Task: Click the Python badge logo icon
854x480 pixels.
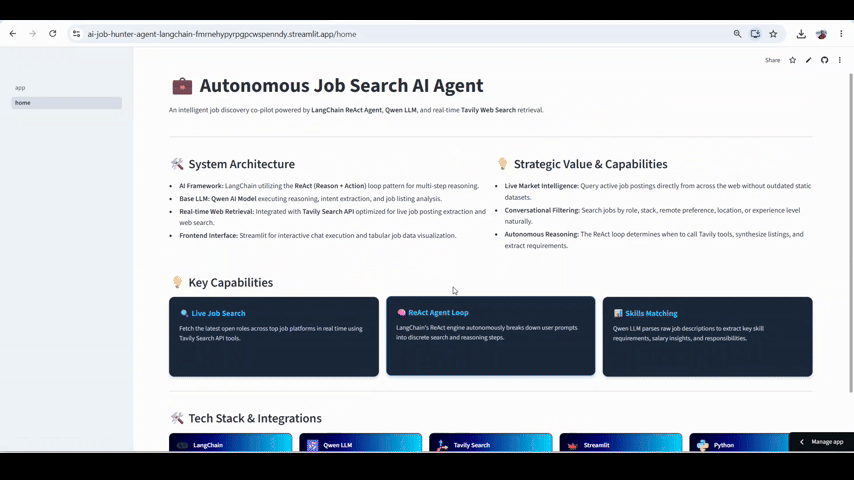Action: [x=703, y=445]
